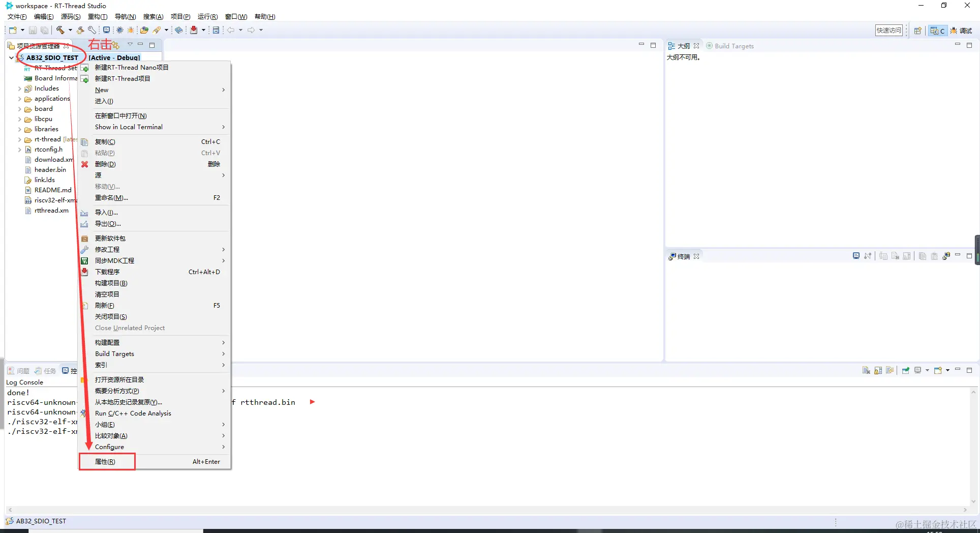Viewport: 980px width, 533px height.
Task: Click the 快速访问 quick access field
Action: click(889, 31)
